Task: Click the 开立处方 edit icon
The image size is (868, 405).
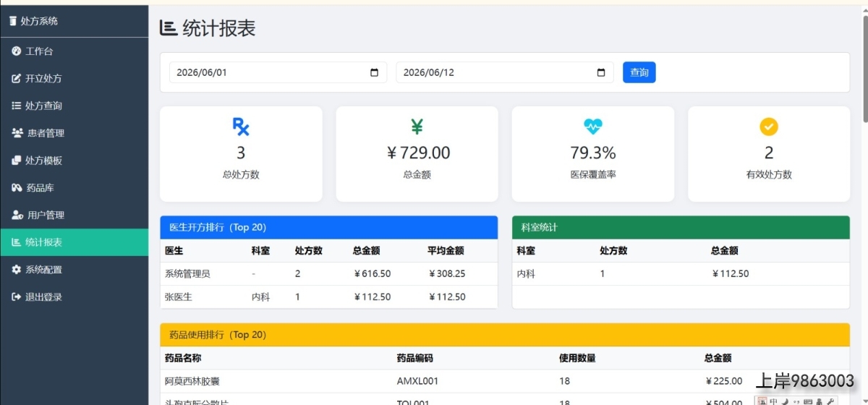Action: click(17, 78)
